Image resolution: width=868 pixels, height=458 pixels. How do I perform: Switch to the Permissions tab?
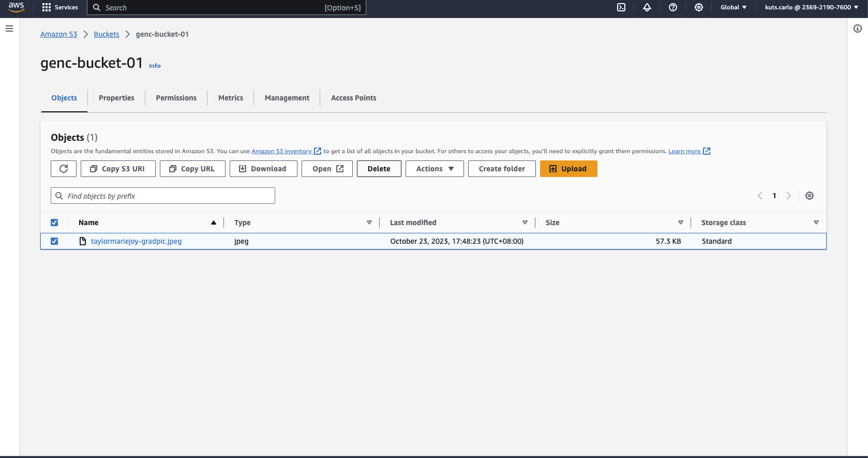tap(176, 98)
